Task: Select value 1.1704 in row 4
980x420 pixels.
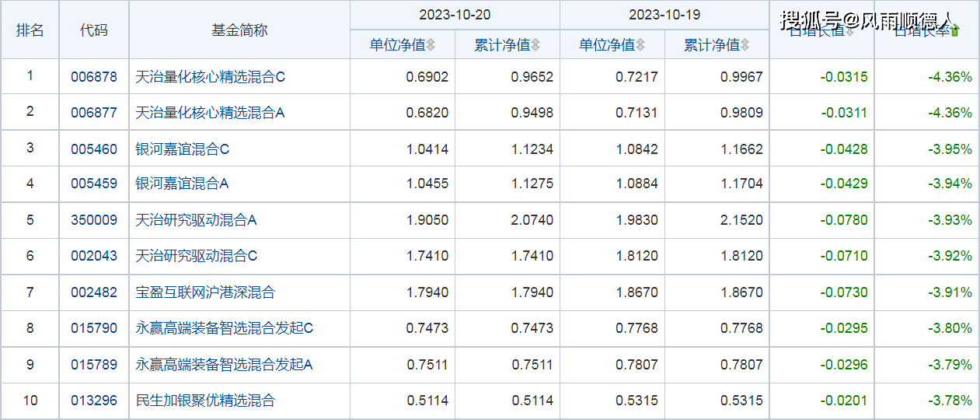Action: 741,184
